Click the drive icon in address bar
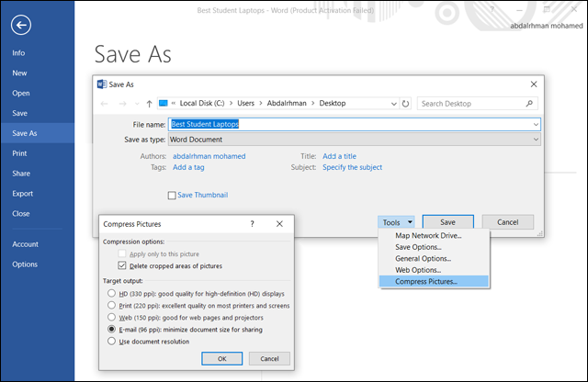This screenshot has height=382, width=588. [164, 103]
